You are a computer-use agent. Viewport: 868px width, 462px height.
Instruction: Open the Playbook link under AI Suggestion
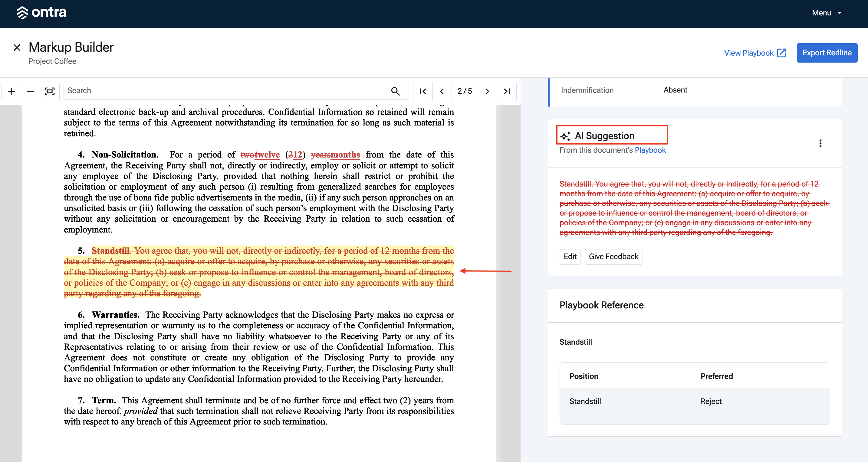650,150
